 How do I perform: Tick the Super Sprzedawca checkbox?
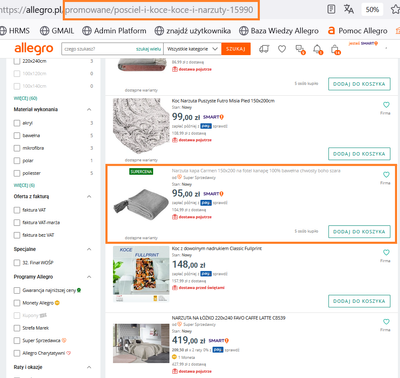pos(17,340)
